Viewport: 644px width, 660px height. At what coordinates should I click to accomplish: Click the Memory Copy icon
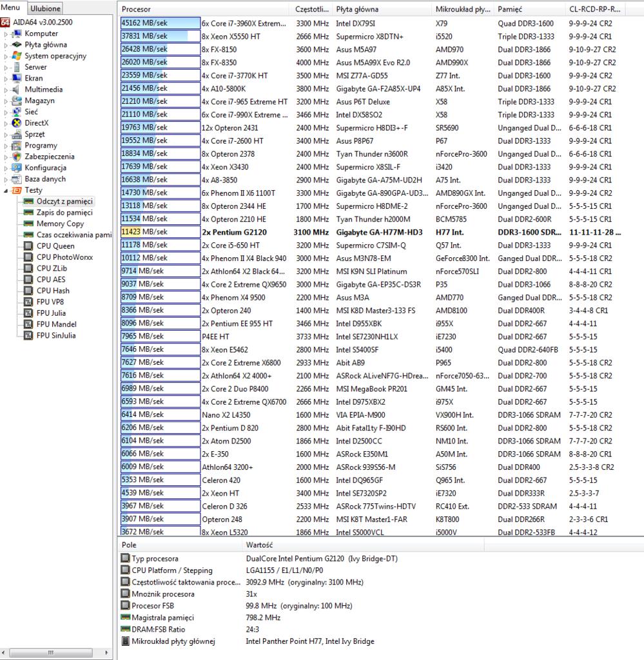[28, 224]
